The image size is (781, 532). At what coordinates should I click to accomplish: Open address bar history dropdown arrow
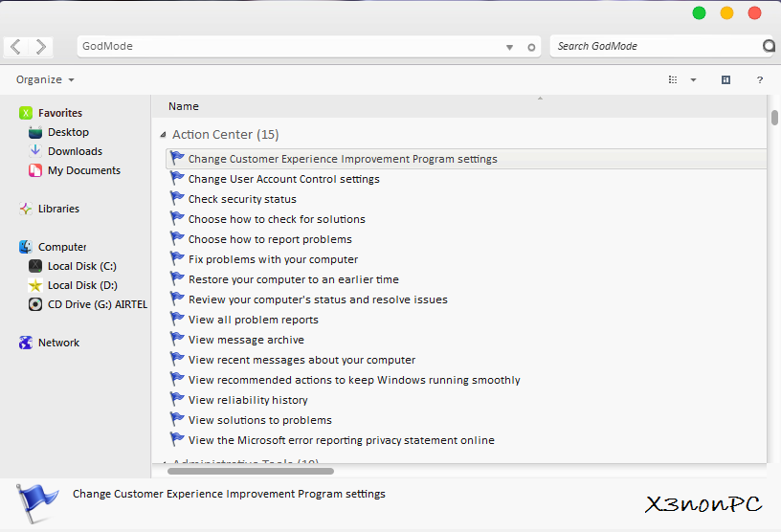(509, 47)
